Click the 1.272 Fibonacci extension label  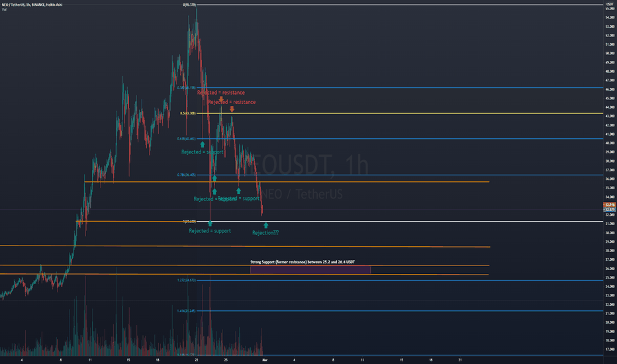click(x=187, y=280)
